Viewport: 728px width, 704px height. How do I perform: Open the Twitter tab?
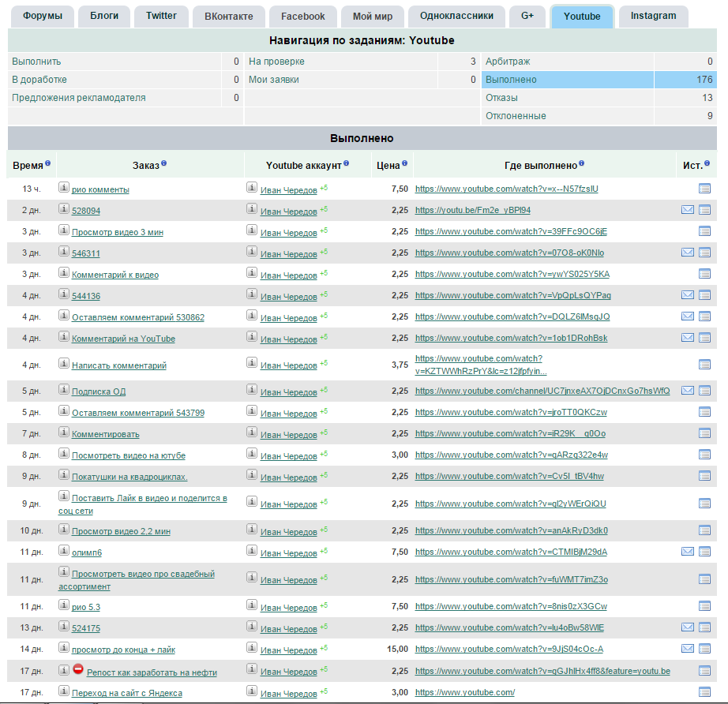tap(161, 17)
